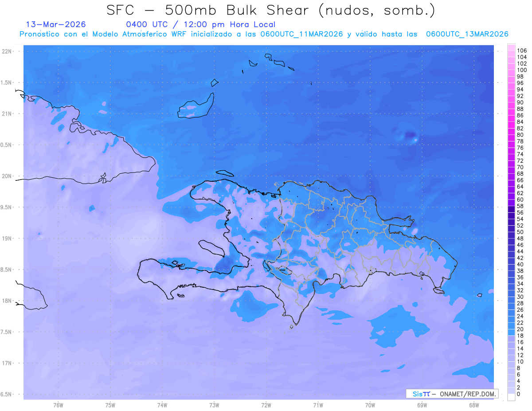The width and height of the screenshot is (532, 411).
Task: Click the latitude tick label "1.5N"
Action: coord(7,82)
